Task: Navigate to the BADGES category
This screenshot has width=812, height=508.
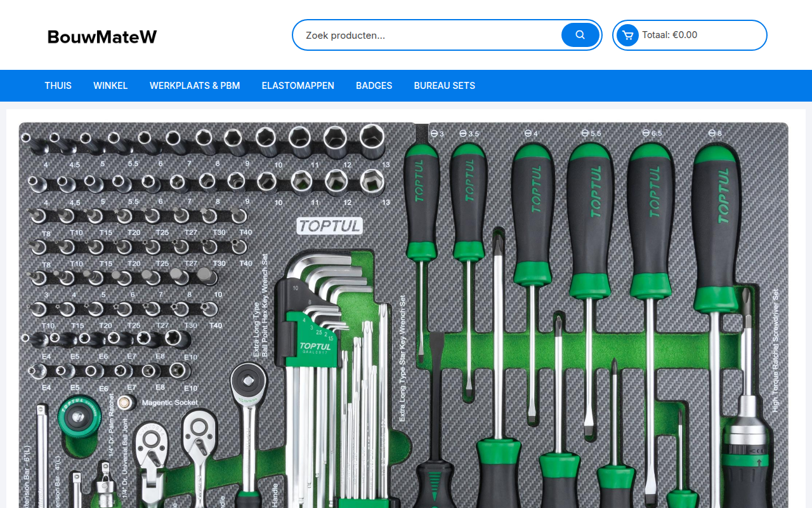Action: [374, 86]
